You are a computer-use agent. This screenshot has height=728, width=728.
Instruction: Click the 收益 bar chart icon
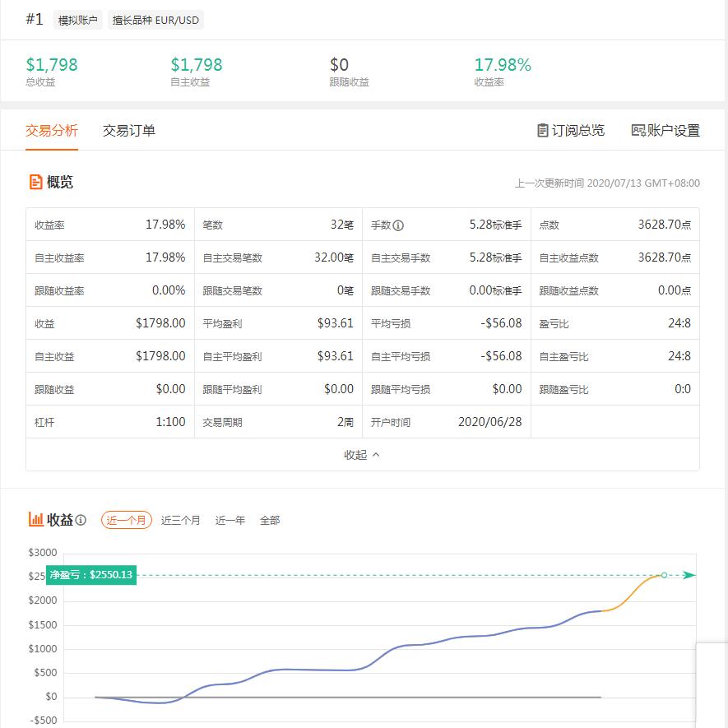[35, 519]
